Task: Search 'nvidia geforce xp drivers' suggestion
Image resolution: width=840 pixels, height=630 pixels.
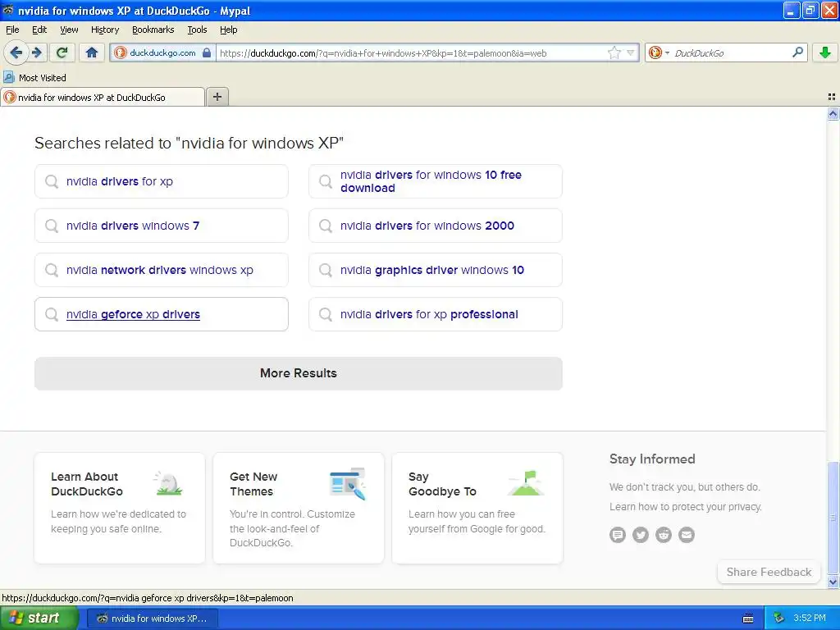Action: [x=162, y=314]
